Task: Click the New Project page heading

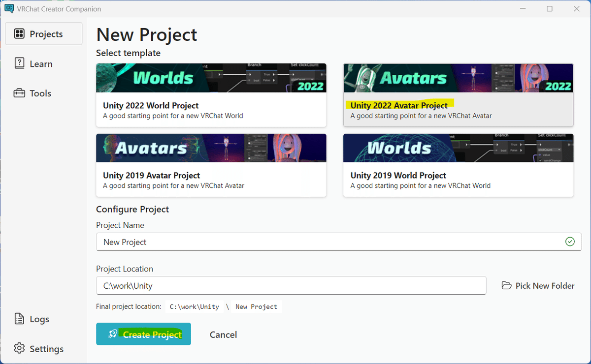Action: pyautogui.click(x=147, y=34)
